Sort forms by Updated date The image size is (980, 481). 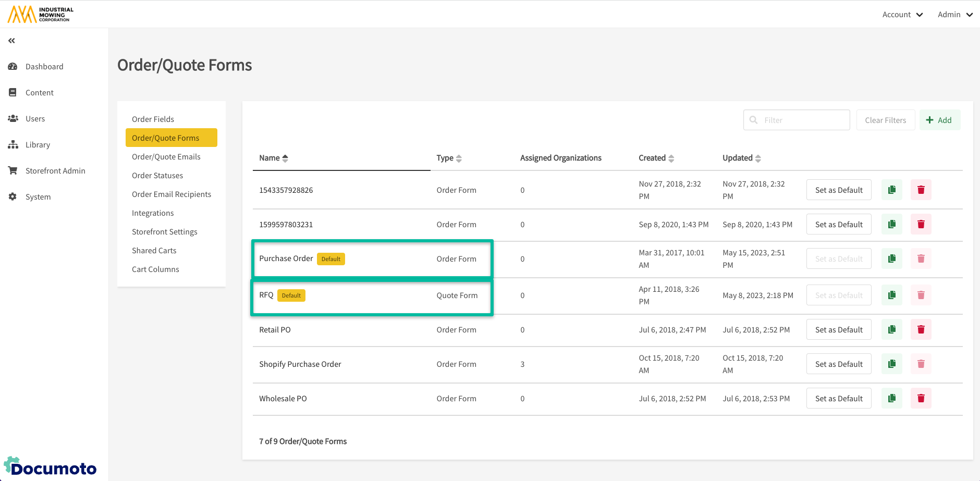[x=741, y=158]
